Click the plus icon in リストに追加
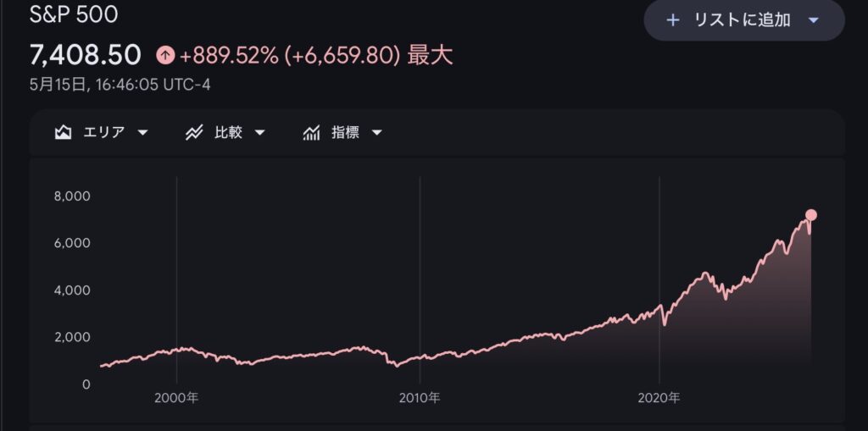Screen dimensions: 868x431 click(x=672, y=20)
